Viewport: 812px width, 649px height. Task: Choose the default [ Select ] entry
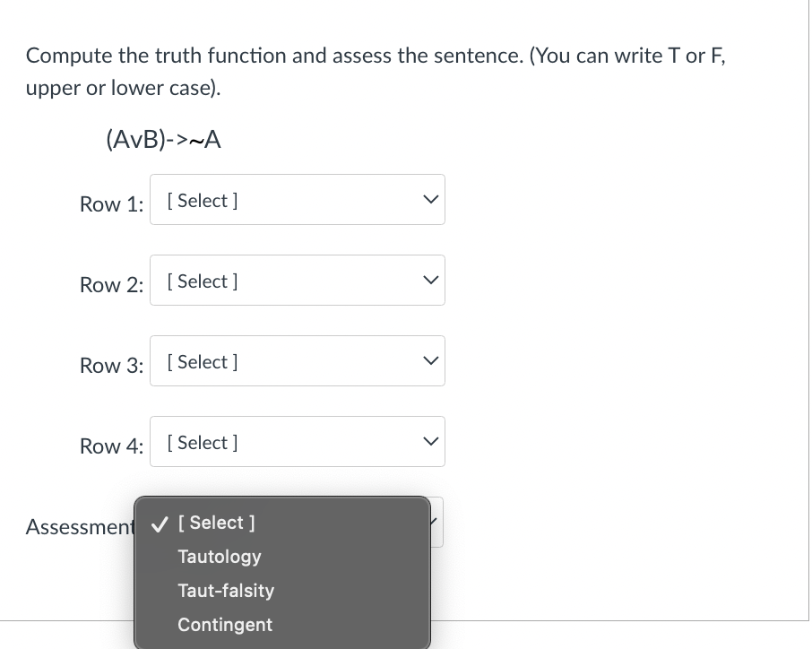coord(216,523)
